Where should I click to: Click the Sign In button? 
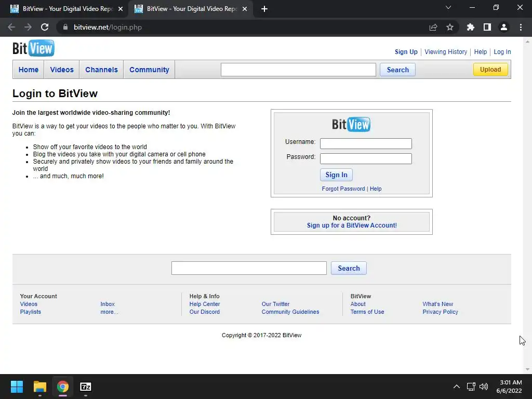pos(336,175)
